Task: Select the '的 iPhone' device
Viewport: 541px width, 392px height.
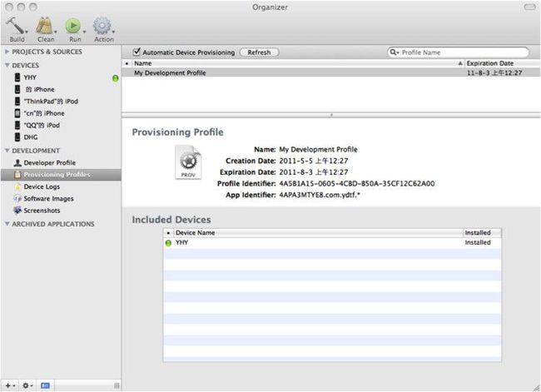Action: click(61, 89)
